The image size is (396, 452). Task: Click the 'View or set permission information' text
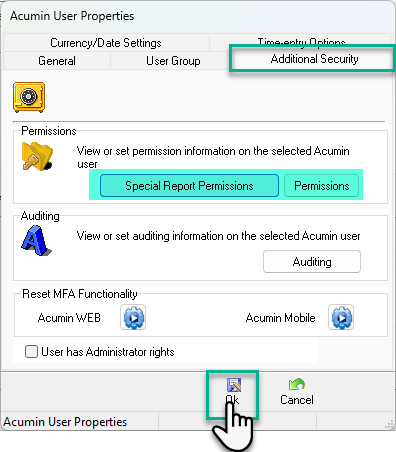[213, 157]
